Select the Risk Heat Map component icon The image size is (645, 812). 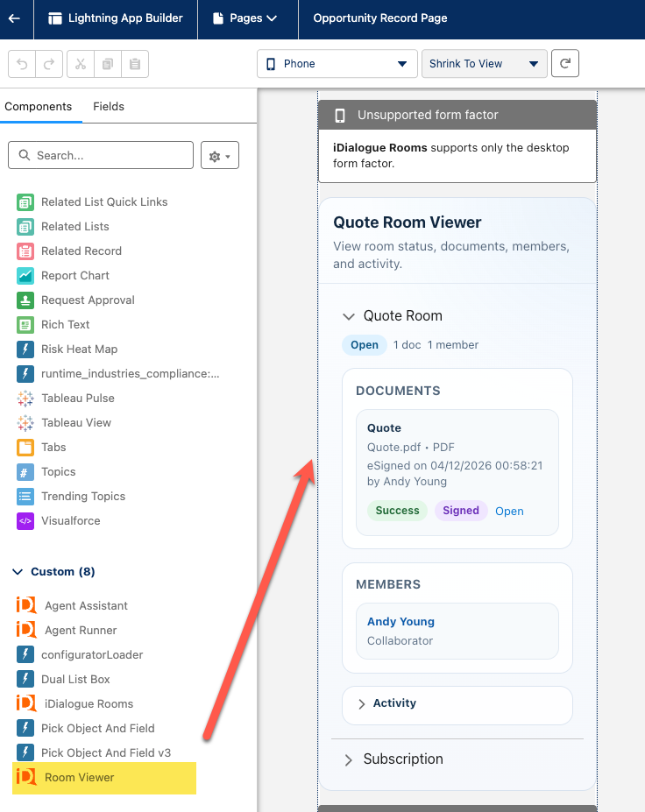click(25, 349)
